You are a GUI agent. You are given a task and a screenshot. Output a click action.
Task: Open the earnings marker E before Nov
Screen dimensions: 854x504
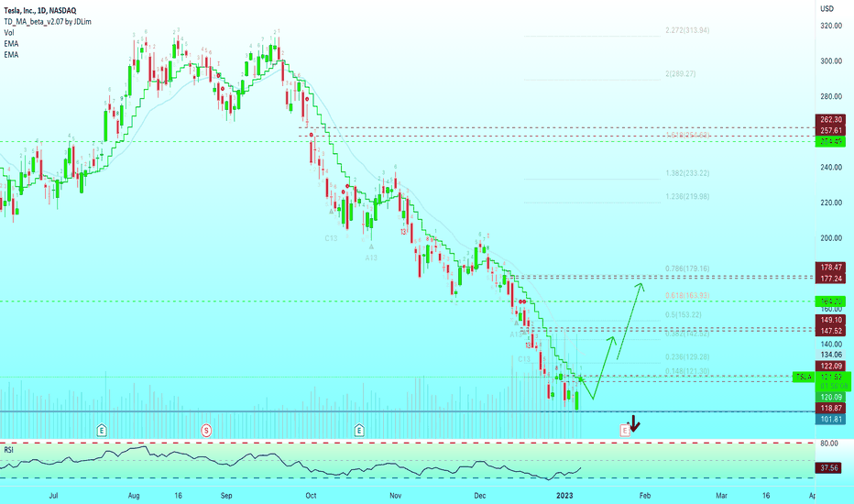pos(359,431)
